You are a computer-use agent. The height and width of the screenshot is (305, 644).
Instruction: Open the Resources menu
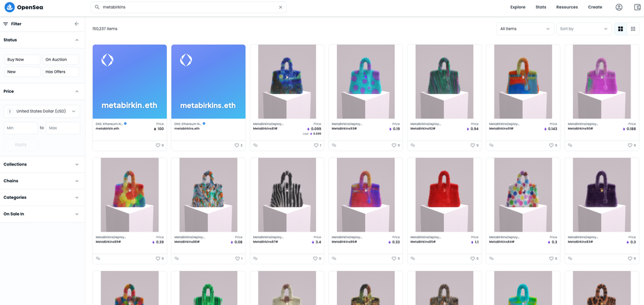point(567,7)
